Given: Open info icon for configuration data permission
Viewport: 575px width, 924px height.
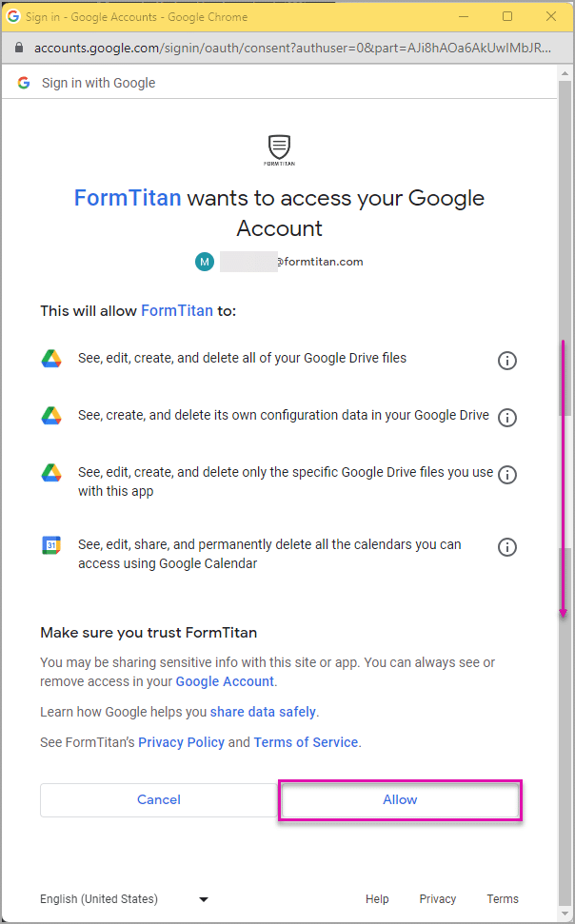Looking at the screenshot, I should pyautogui.click(x=507, y=417).
